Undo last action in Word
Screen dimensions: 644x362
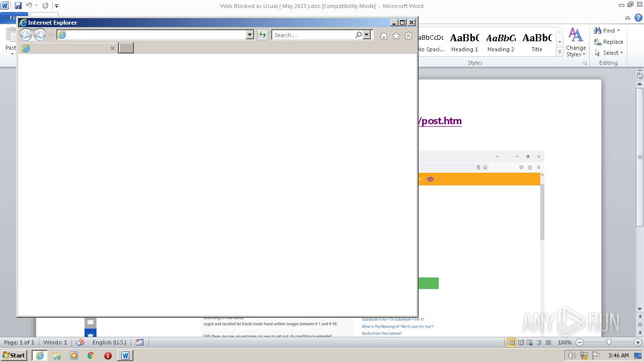click(x=29, y=6)
